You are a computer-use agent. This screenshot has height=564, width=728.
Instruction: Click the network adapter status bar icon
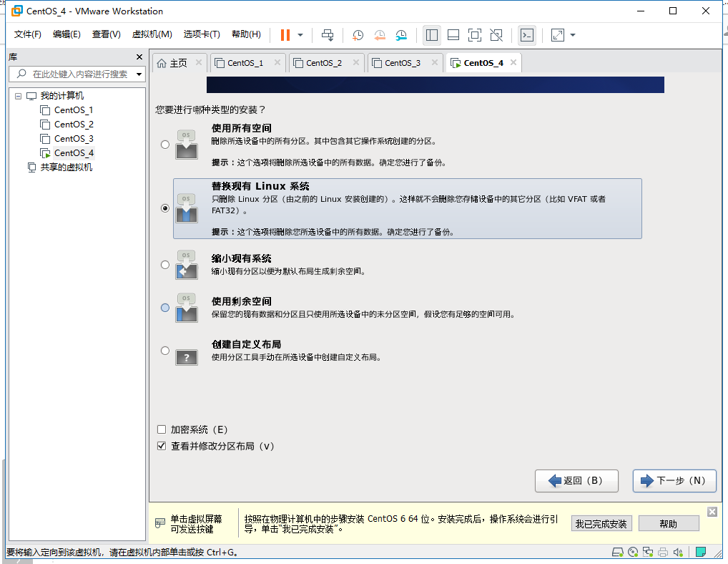pos(648,553)
